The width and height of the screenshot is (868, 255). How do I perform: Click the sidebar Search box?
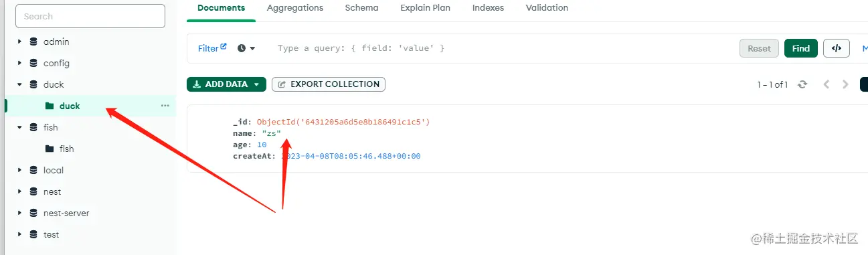pos(90,16)
